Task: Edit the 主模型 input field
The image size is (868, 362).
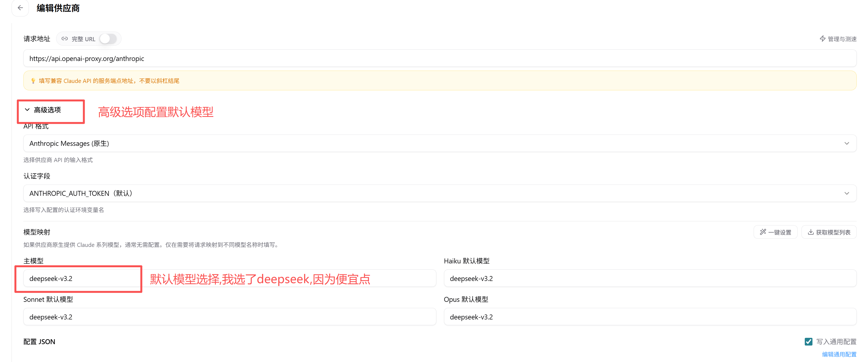Action: [x=230, y=279]
